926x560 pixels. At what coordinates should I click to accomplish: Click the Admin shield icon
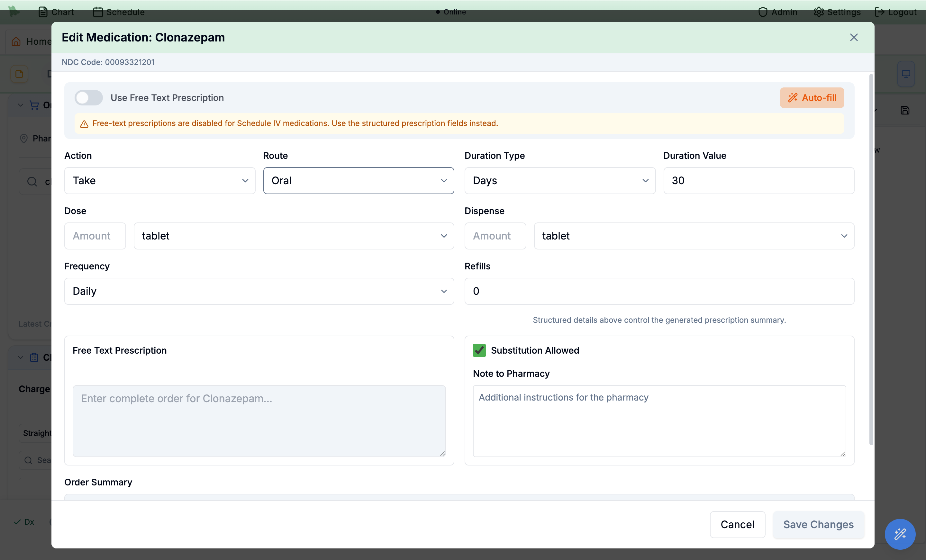[763, 12]
